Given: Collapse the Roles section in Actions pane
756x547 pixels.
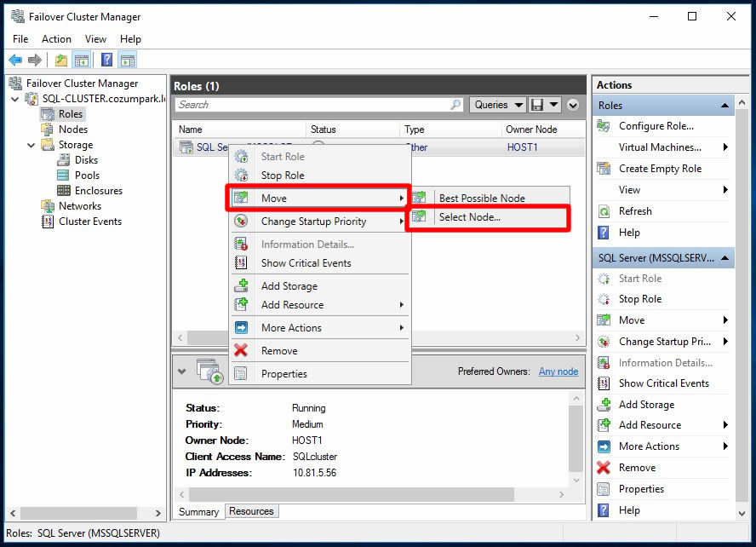Looking at the screenshot, I should click(x=725, y=106).
